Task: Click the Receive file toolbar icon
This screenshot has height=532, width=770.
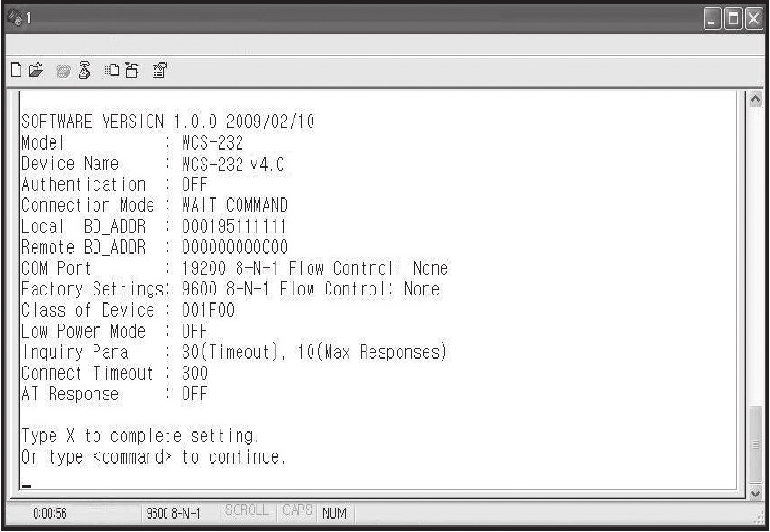Action: tap(133, 71)
